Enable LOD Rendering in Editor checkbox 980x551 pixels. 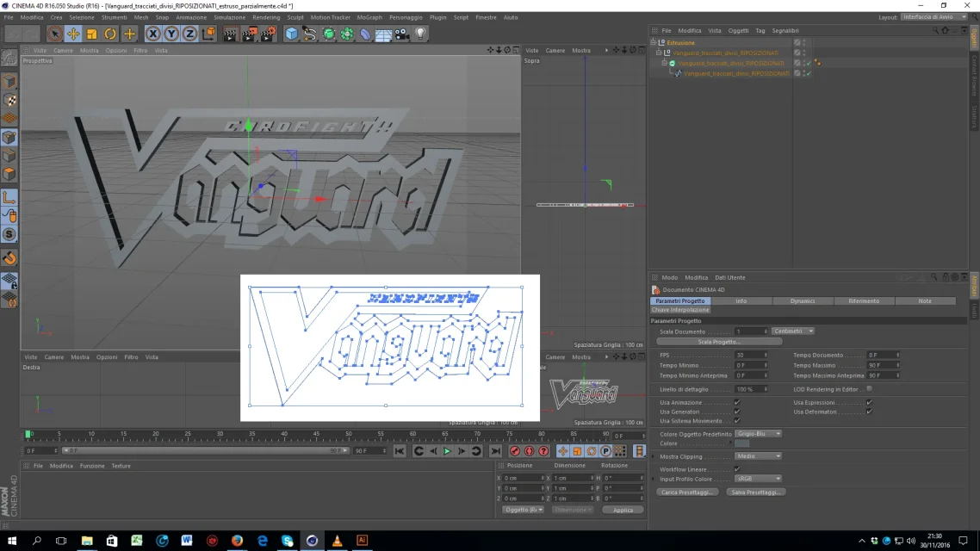click(869, 388)
